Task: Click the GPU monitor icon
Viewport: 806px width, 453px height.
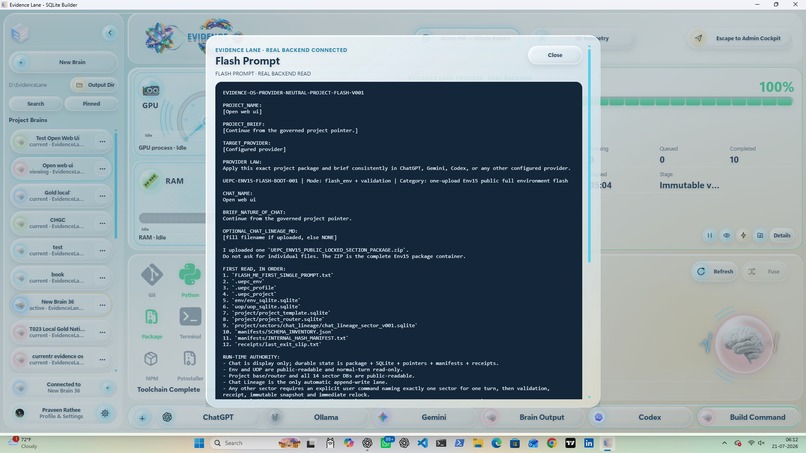Action: (x=151, y=90)
